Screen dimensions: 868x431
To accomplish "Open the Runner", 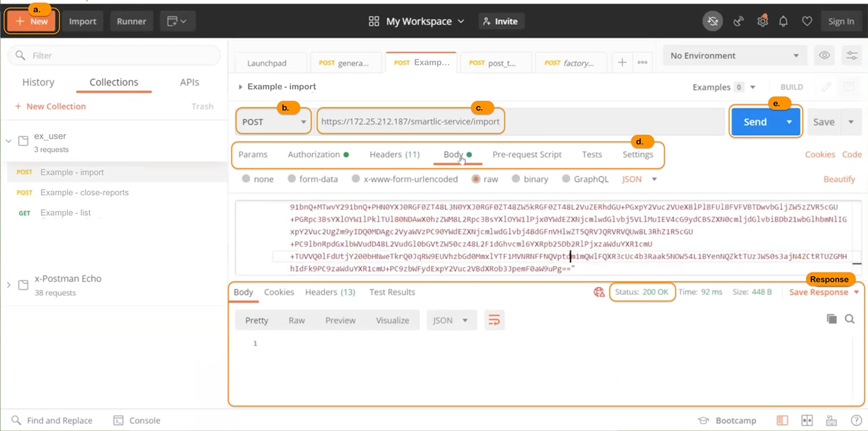I will coord(131,21).
